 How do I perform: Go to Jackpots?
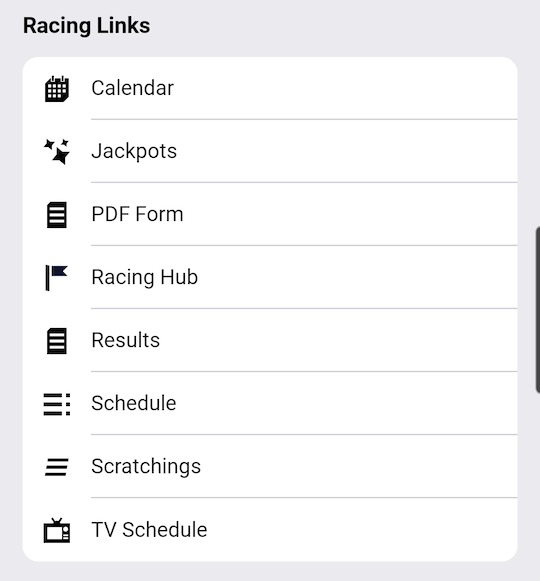[134, 151]
